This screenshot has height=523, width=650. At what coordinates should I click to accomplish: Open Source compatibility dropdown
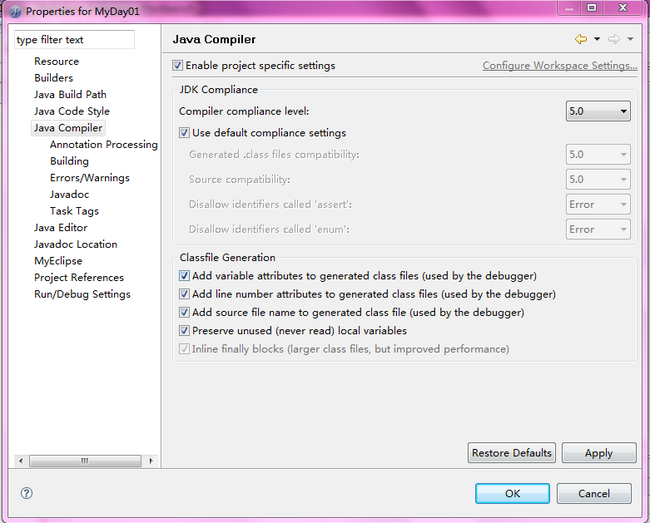(x=598, y=179)
